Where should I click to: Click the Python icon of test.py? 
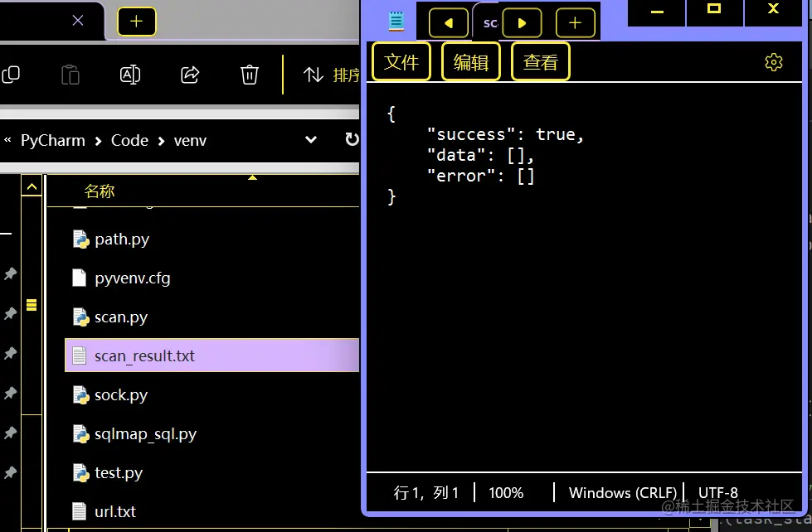[80, 472]
